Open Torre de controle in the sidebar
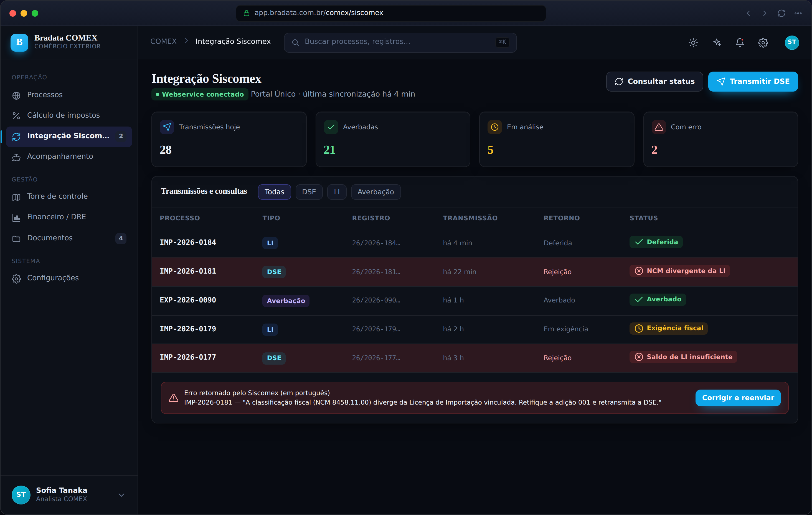 (x=69, y=197)
